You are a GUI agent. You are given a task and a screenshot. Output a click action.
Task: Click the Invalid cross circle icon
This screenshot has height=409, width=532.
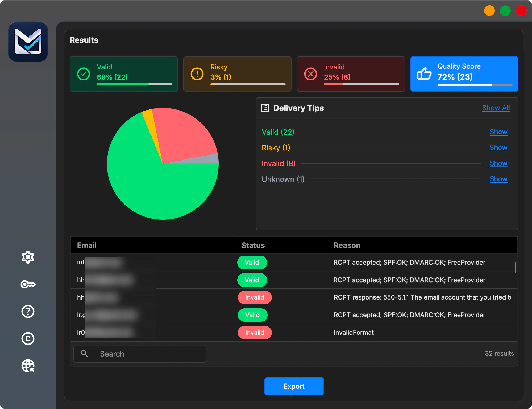tap(311, 74)
